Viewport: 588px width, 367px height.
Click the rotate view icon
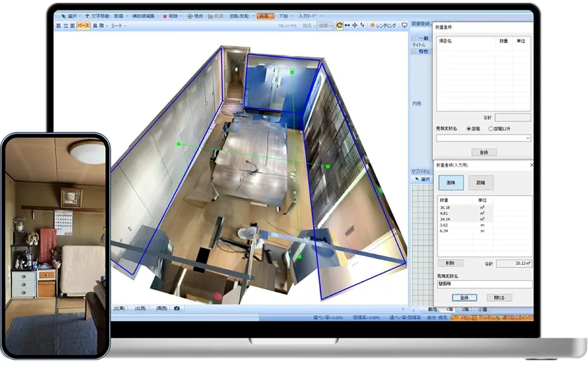[339, 25]
